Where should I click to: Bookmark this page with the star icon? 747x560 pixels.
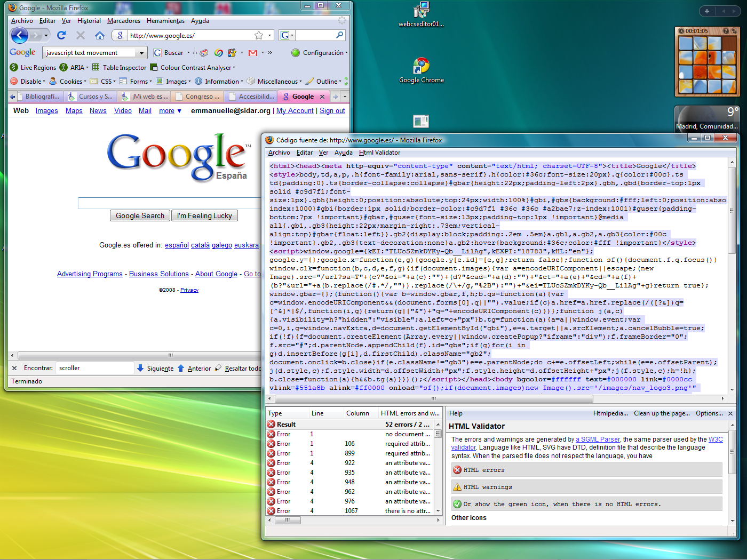(259, 35)
